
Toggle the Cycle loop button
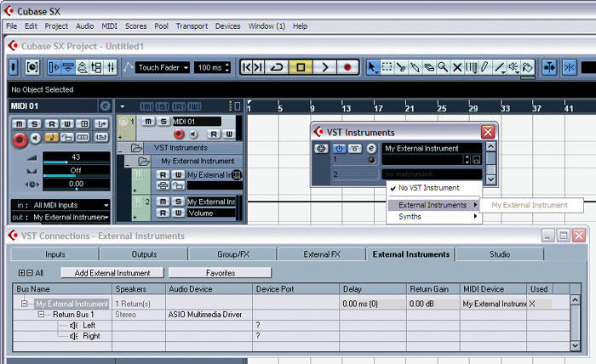point(277,67)
